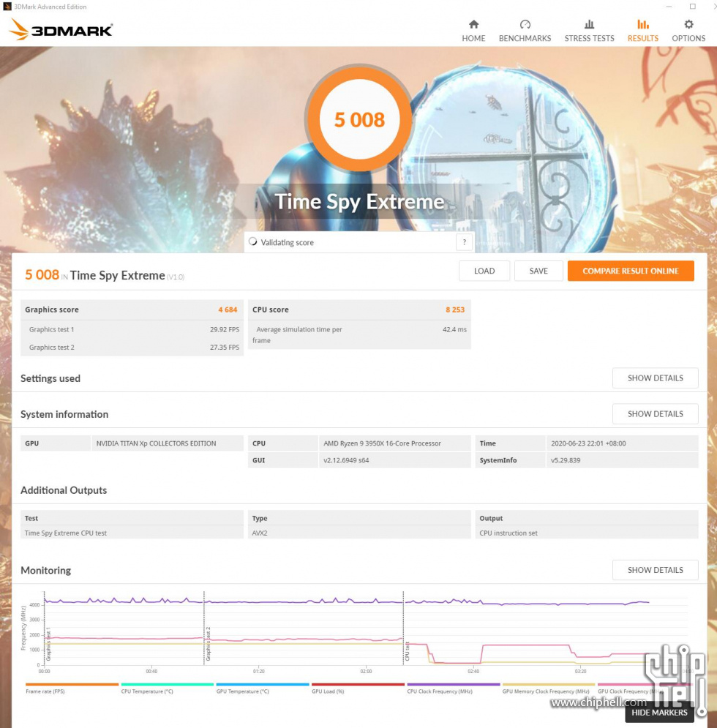The height and width of the screenshot is (728, 717).
Task: Show details for System information
Action: pyautogui.click(x=656, y=413)
